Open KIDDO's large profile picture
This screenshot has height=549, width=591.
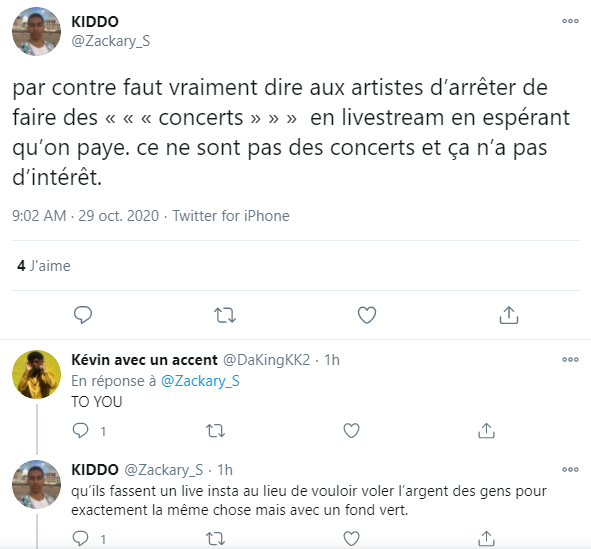(x=37, y=31)
